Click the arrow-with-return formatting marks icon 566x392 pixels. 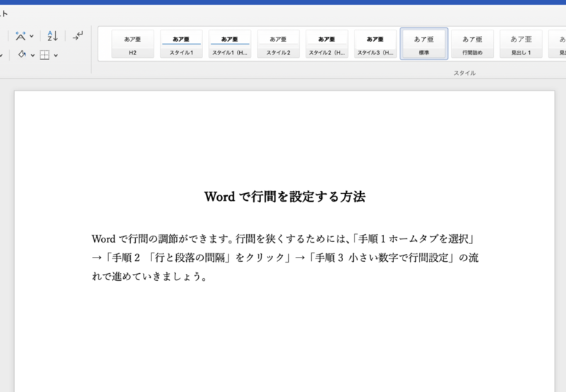78,35
